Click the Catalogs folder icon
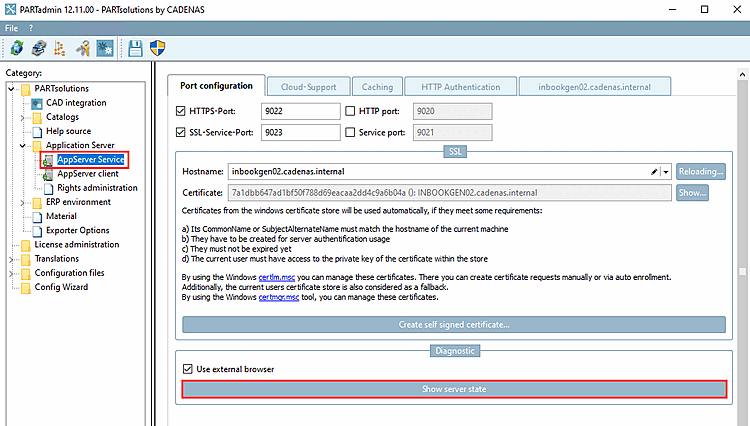This screenshot has width=750, height=426. (37, 118)
